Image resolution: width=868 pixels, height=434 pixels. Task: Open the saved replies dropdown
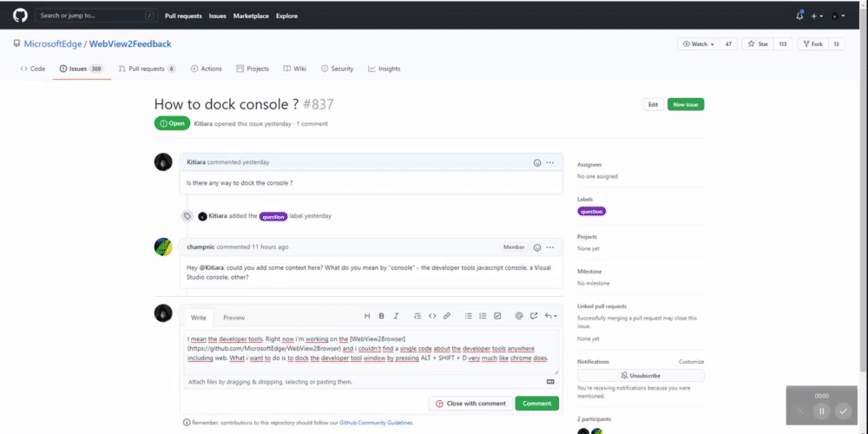coord(551,316)
